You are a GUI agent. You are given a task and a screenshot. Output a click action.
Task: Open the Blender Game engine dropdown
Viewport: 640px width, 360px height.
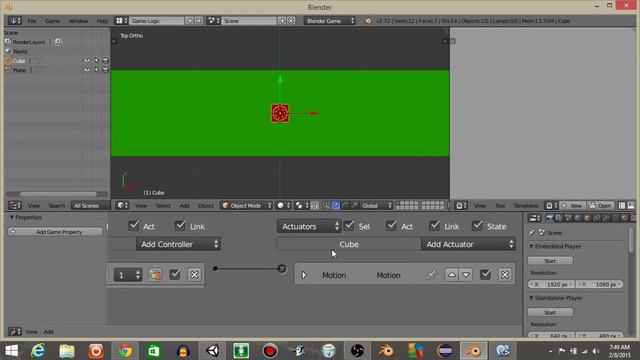coord(330,21)
